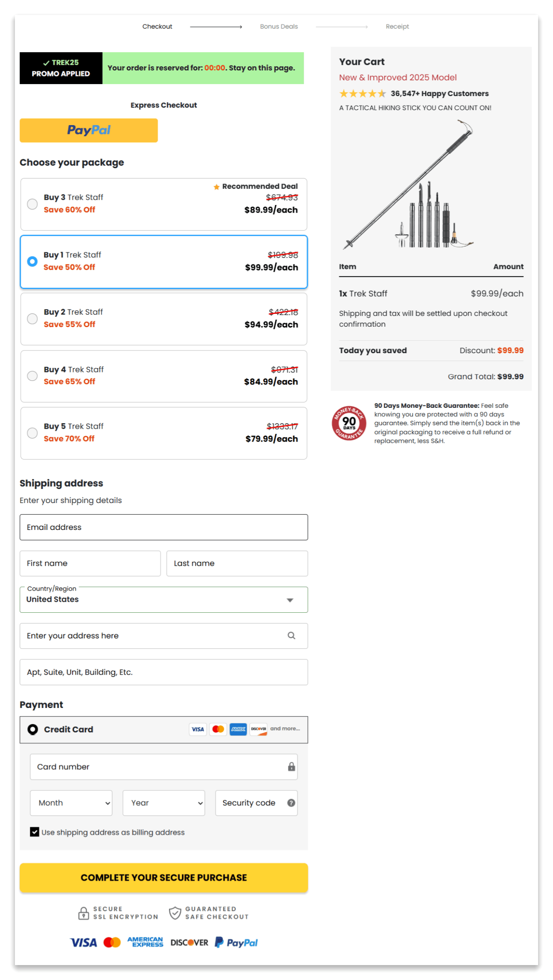This screenshot has width=553, height=980.
Task: Click the Mastercard logo in footer
Action: click(112, 942)
